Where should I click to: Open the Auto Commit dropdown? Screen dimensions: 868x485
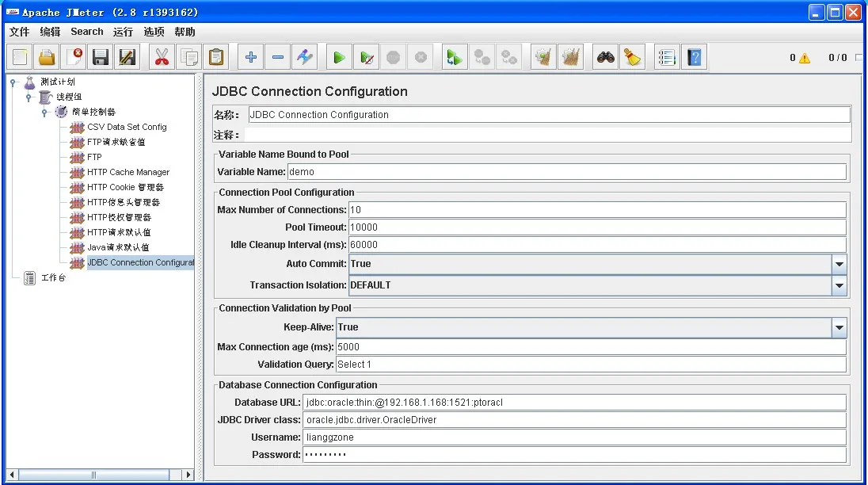839,264
